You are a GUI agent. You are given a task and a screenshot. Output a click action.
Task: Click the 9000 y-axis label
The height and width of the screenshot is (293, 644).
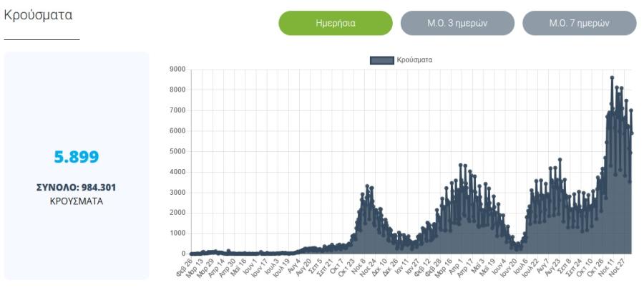177,69
